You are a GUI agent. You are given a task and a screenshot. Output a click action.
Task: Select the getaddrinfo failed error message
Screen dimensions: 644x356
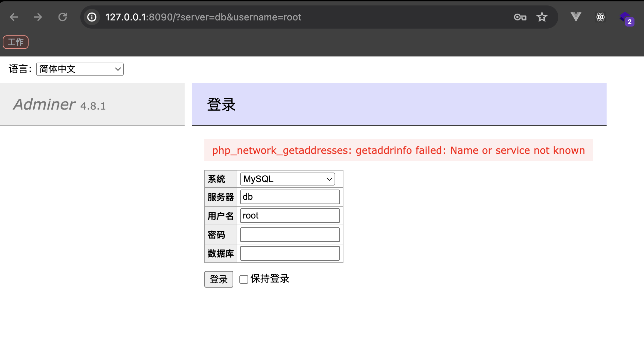click(x=399, y=150)
